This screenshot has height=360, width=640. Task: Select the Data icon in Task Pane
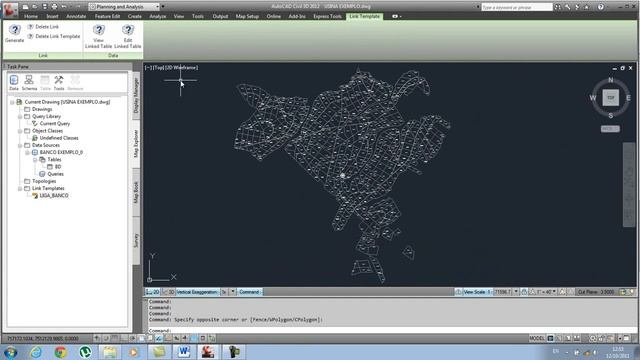click(14, 82)
